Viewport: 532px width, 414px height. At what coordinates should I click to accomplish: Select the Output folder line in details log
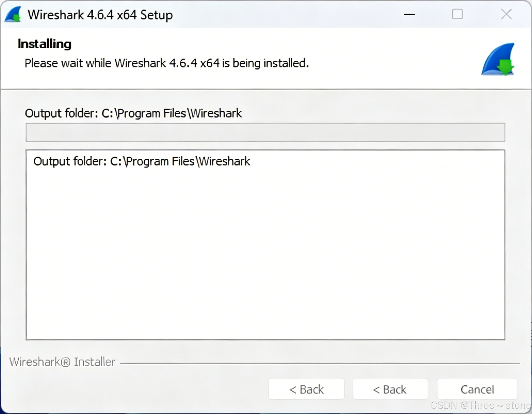(142, 161)
